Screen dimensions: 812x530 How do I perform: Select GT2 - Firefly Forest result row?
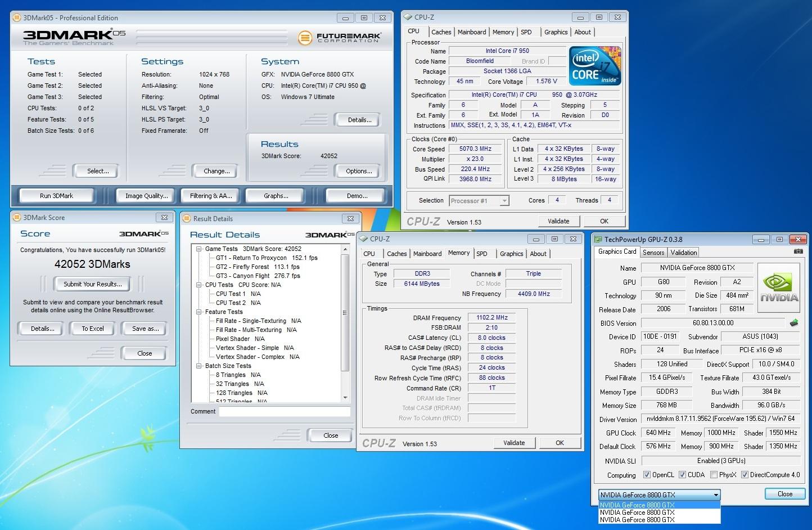pyautogui.click(x=258, y=267)
